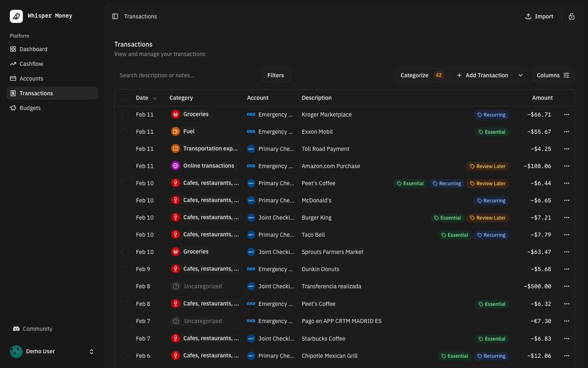Open Accounts via its sidebar icon
Image resolution: width=588 pixels, height=368 pixels.
click(x=13, y=79)
